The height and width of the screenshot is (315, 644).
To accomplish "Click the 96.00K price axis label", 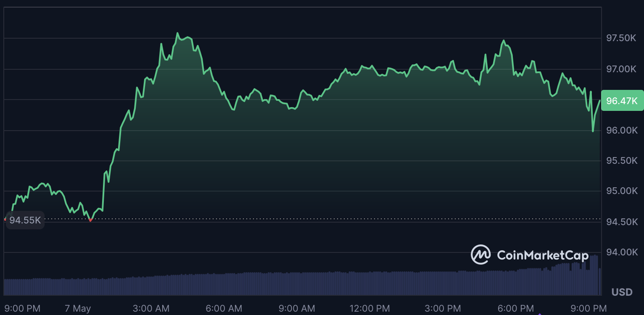I will coord(621,130).
